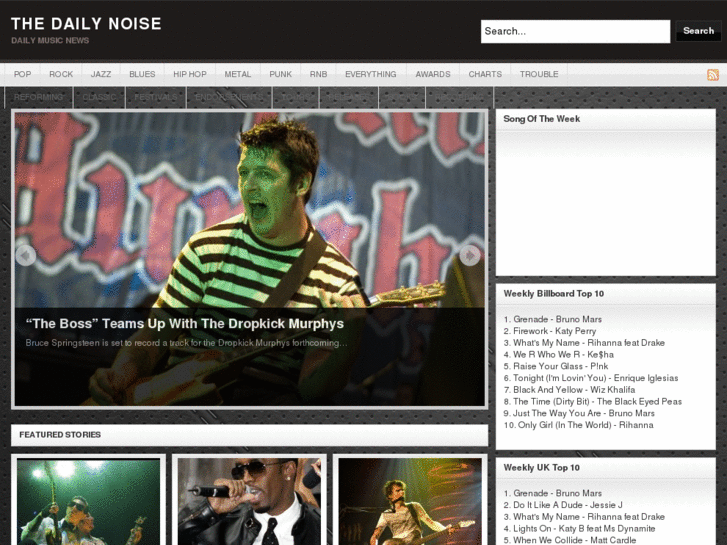The height and width of the screenshot is (545, 727).
Task: Open CLASSIC in the secondary menu
Action: pos(99,97)
